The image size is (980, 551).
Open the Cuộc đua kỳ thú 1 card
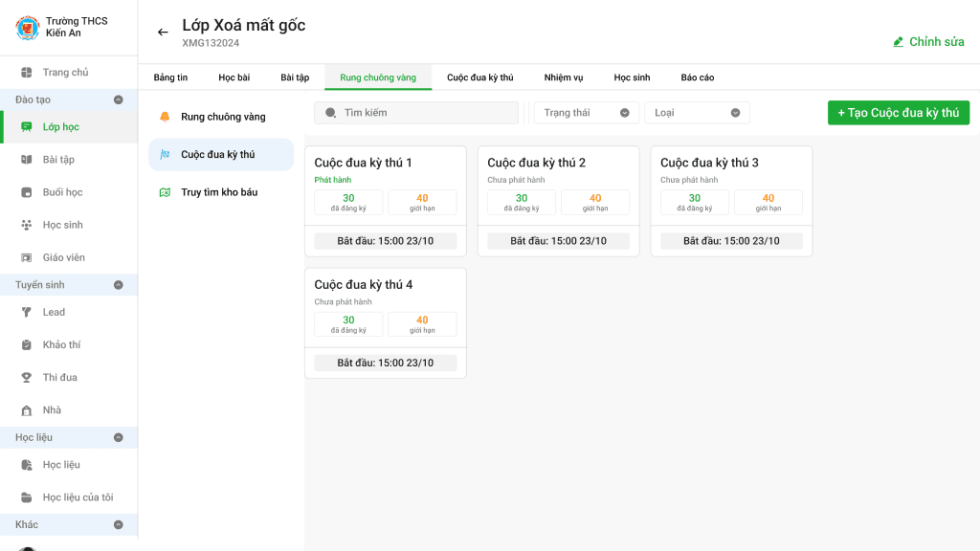pyautogui.click(x=386, y=201)
